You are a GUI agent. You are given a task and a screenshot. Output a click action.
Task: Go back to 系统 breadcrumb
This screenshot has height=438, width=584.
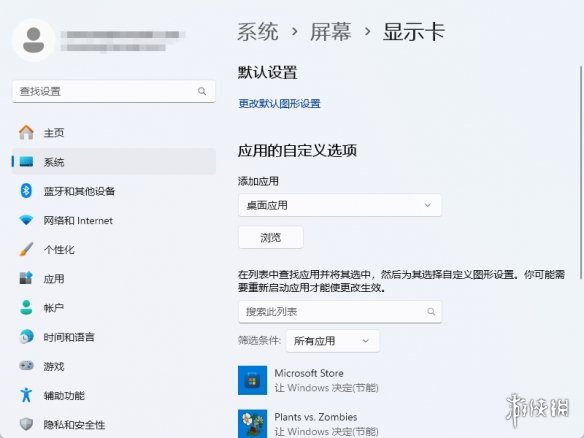pos(258,31)
